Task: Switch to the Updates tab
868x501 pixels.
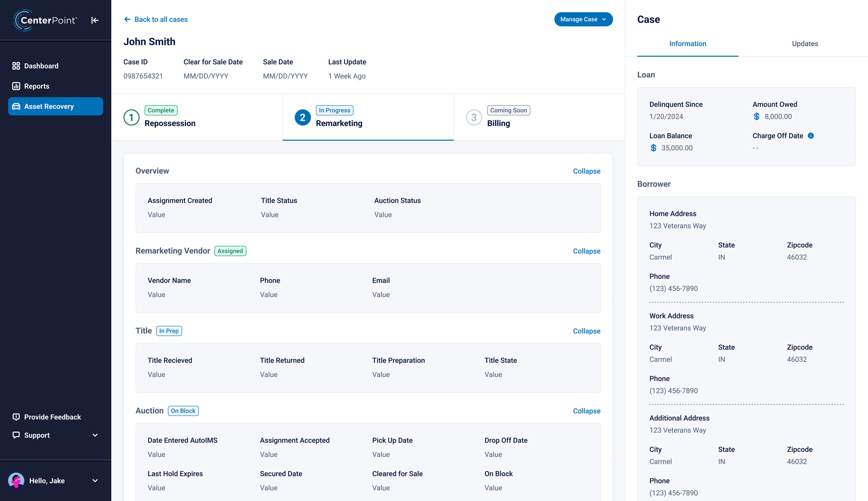Action: 805,44
